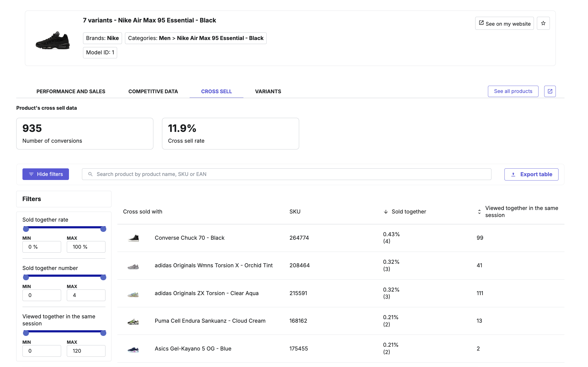The width and height of the screenshot is (588, 367).
Task: Click SKU 264774 cell
Action: (x=299, y=238)
